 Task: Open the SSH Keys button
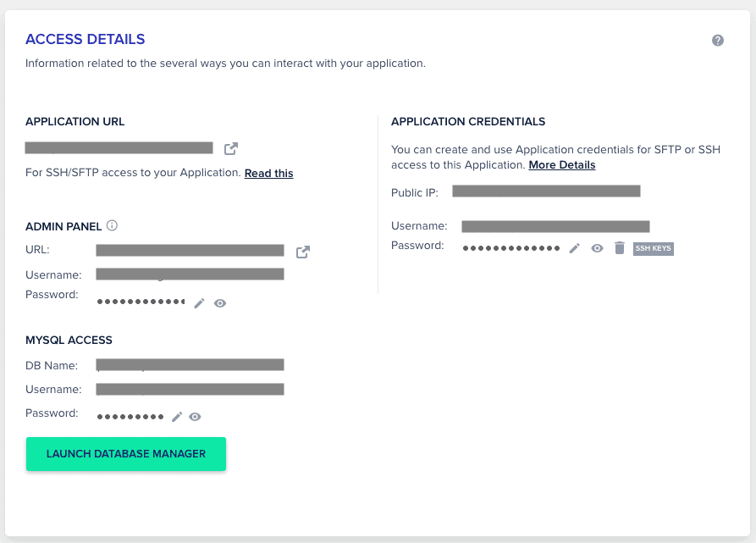click(x=654, y=248)
